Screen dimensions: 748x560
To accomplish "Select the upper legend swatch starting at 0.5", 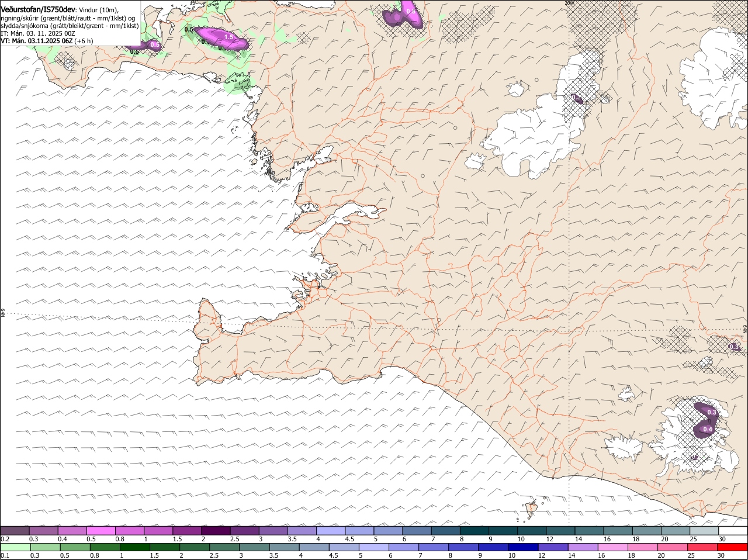I will click(101, 530).
